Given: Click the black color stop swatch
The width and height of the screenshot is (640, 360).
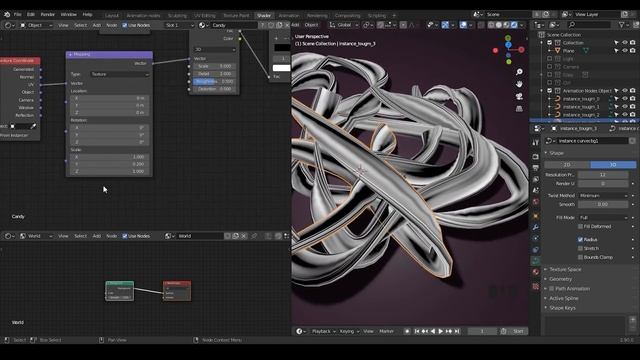Looking at the screenshot, I should [x=282, y=48].
